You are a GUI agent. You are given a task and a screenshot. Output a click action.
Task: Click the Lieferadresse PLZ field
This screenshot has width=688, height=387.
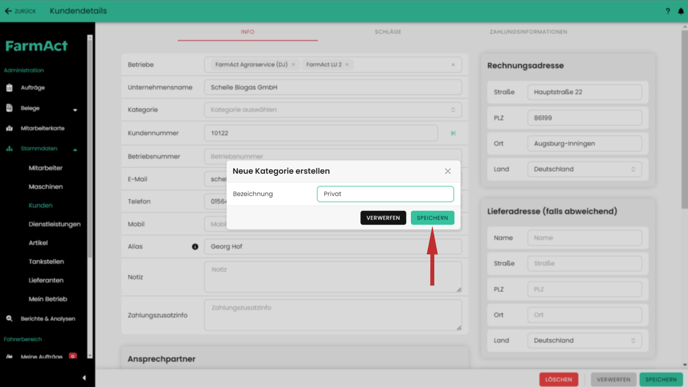[x=584, y=289]
